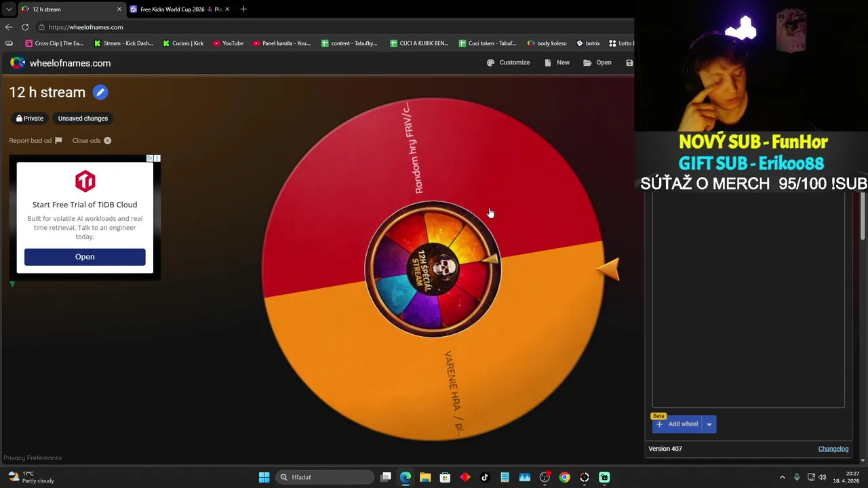Edit the wheel title with the pencil icon

coord(100,92)
